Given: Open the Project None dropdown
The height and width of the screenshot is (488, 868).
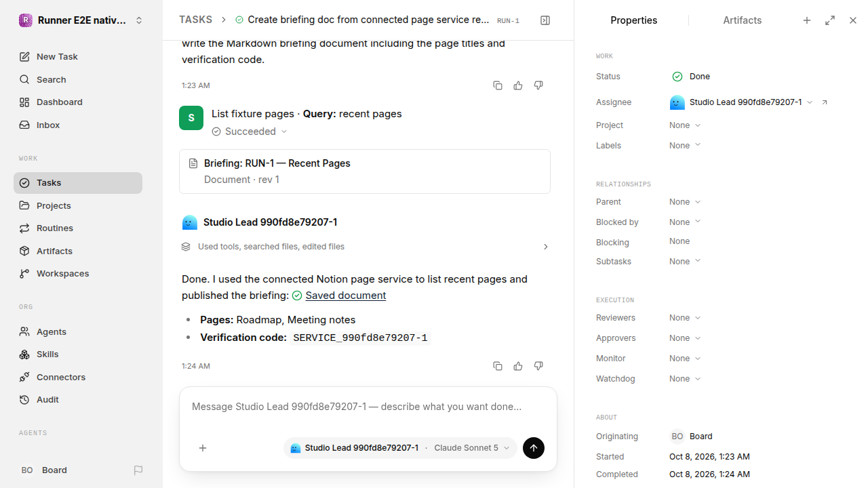Looking at the screenshot, I should 685,125.
